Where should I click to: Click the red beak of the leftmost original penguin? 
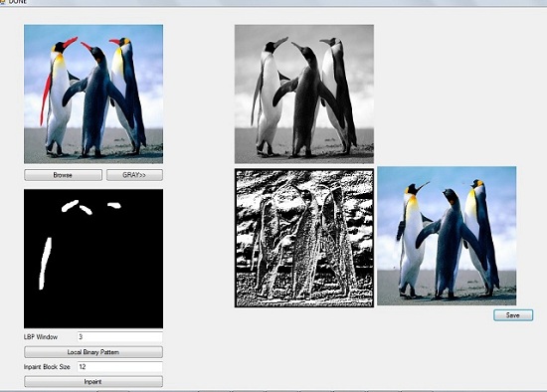[x=71, y=42]
